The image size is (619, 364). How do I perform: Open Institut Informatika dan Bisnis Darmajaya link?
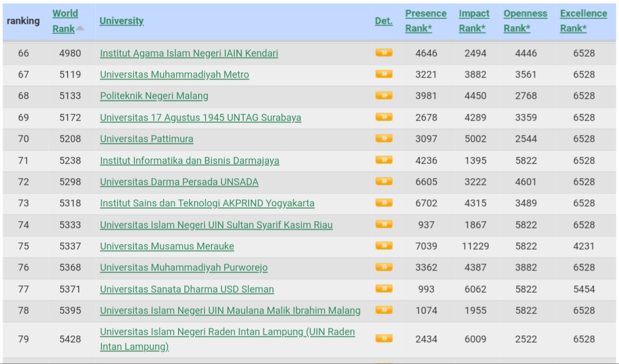[x=190, y=160]
